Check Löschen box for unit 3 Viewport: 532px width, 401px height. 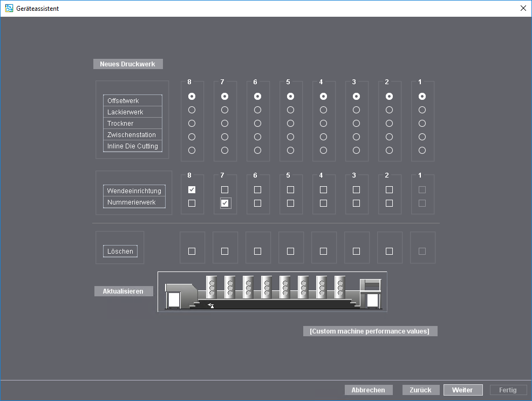(356, 252)
